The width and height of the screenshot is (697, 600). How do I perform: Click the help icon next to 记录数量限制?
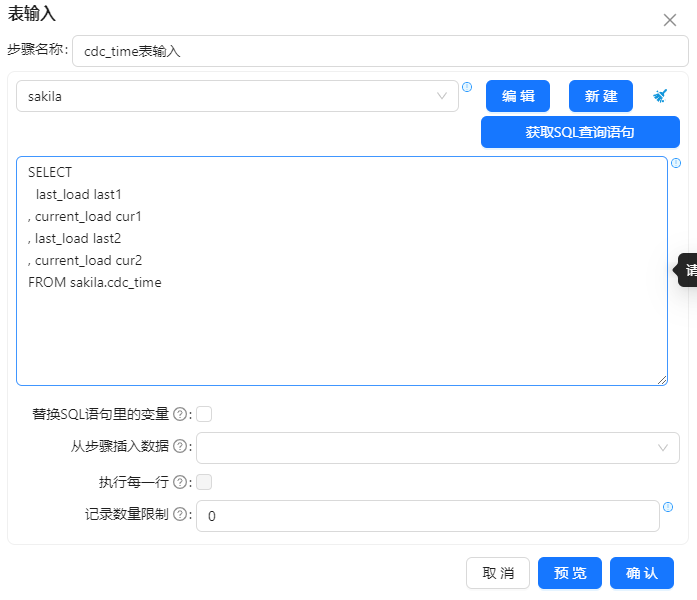[180, 515]
